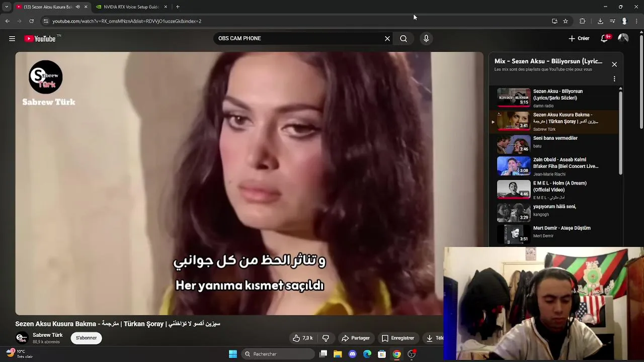Mute tab via speaker icon on YouTube tab
The image size is (644, 362).
77,7
